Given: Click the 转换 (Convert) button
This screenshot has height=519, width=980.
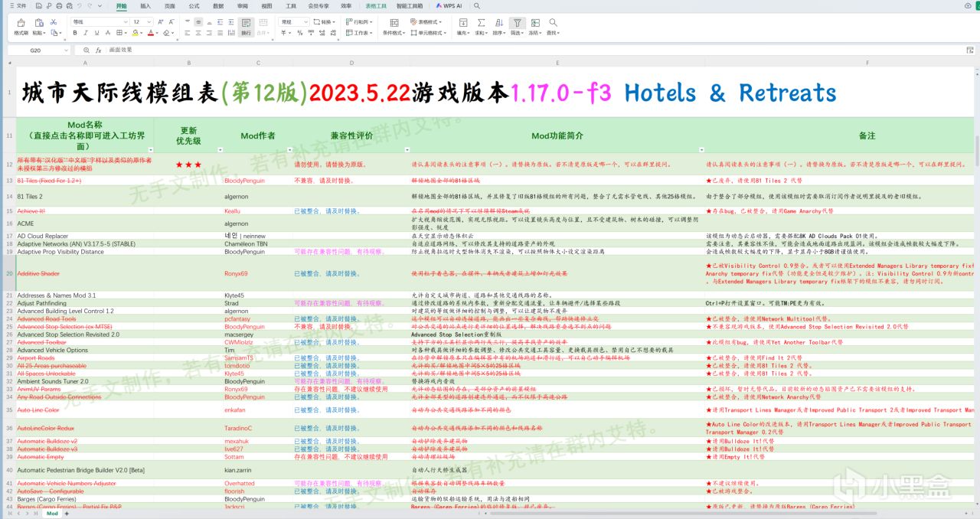Looking at the screenshot, I should pyautogui.click(x=325, y=21).
